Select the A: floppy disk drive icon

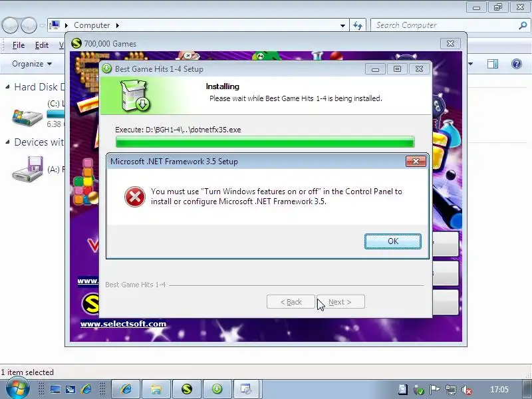point(27,169)
